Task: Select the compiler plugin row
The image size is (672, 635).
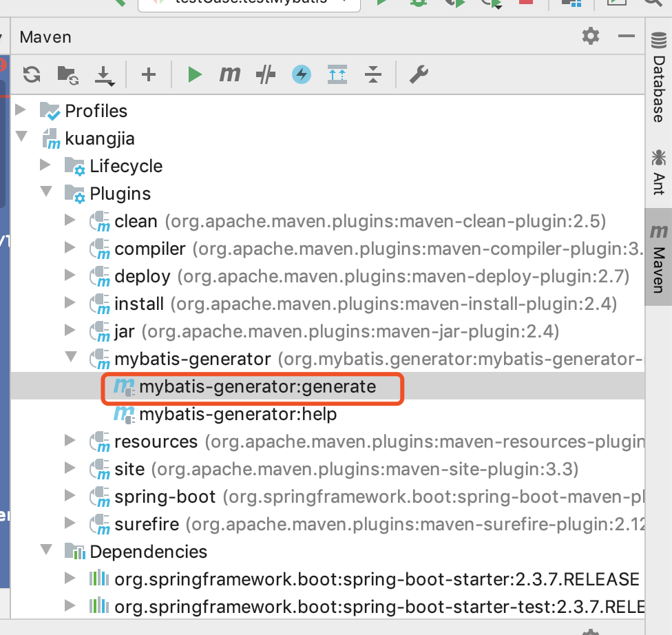Action: coord(328,249)
